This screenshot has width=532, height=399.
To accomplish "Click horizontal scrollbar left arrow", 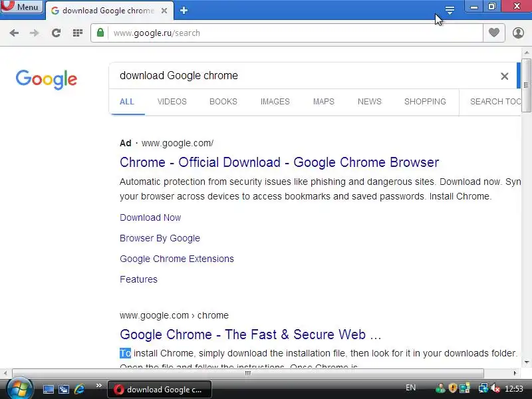I will [x=5, y=373].
